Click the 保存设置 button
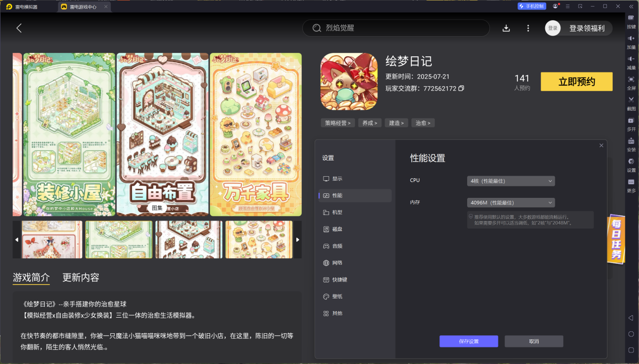The width and height of the screenshot is (639, 364). (x=469, y=341)
